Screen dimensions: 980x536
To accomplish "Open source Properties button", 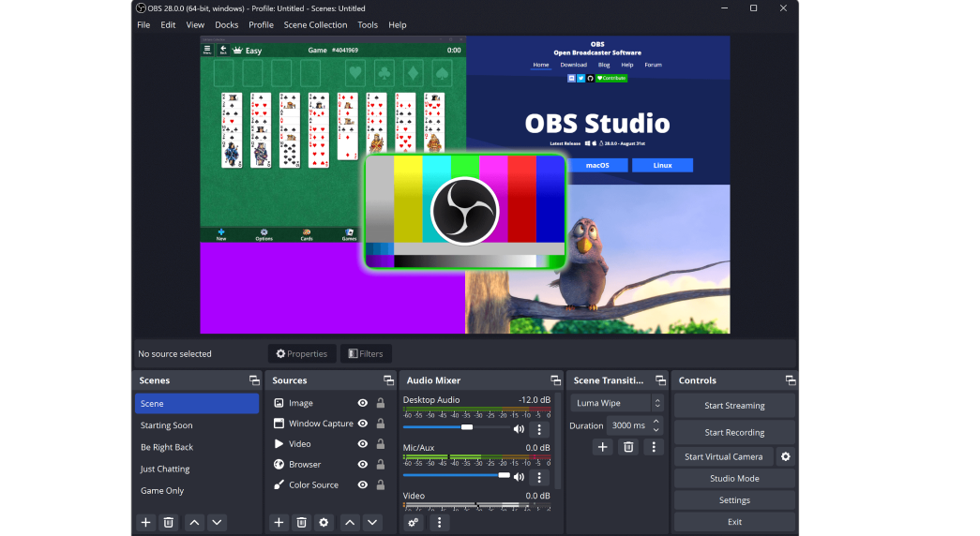I will (x=302, y=353).
